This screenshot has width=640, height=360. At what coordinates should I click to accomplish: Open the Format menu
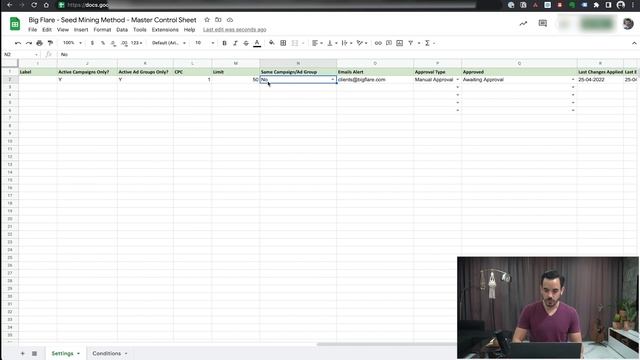tap(102, 30)
